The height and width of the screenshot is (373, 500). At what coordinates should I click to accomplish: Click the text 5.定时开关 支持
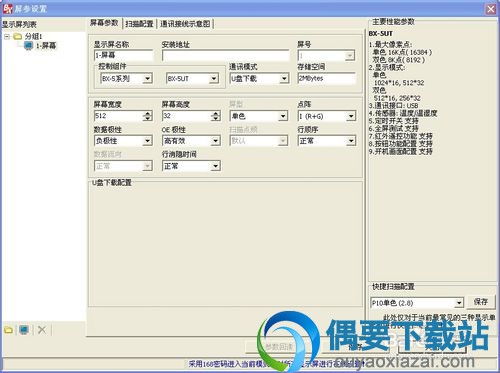click(x=393, y=121)
